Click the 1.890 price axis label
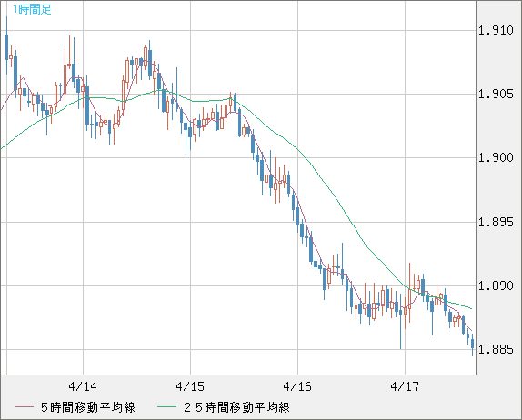522x420 pixels. pos(496,285)
